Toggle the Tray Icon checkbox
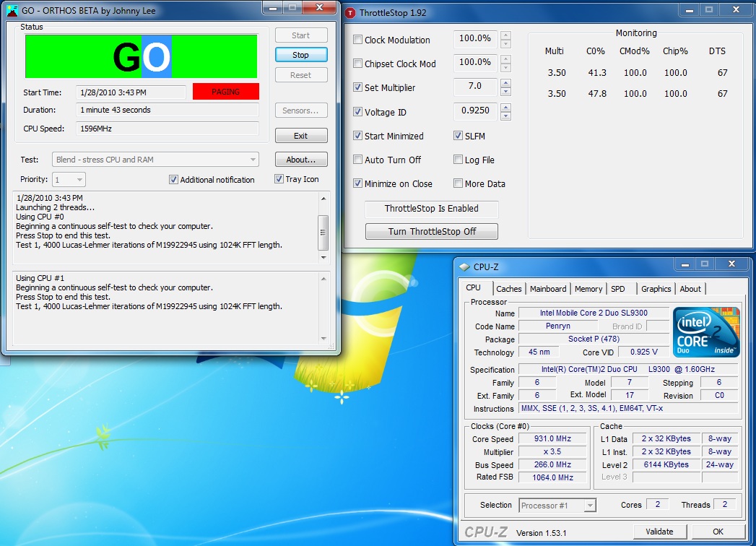Image resolution: width=756 pixels, height=546 pixels. [x=279, y=179]
